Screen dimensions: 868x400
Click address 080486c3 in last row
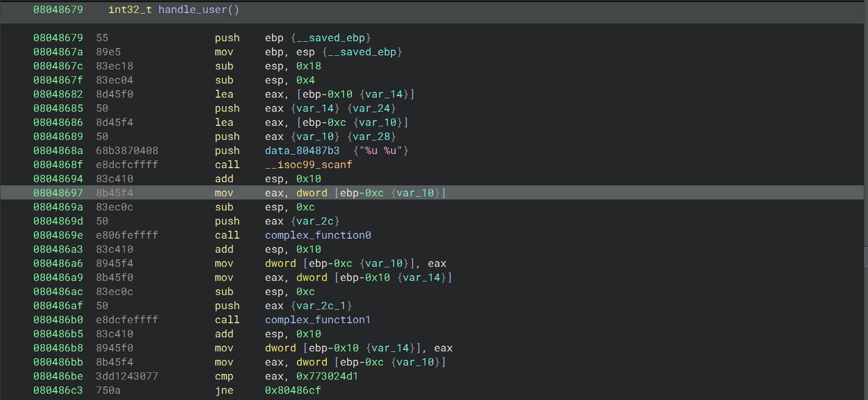click(58, 391)
